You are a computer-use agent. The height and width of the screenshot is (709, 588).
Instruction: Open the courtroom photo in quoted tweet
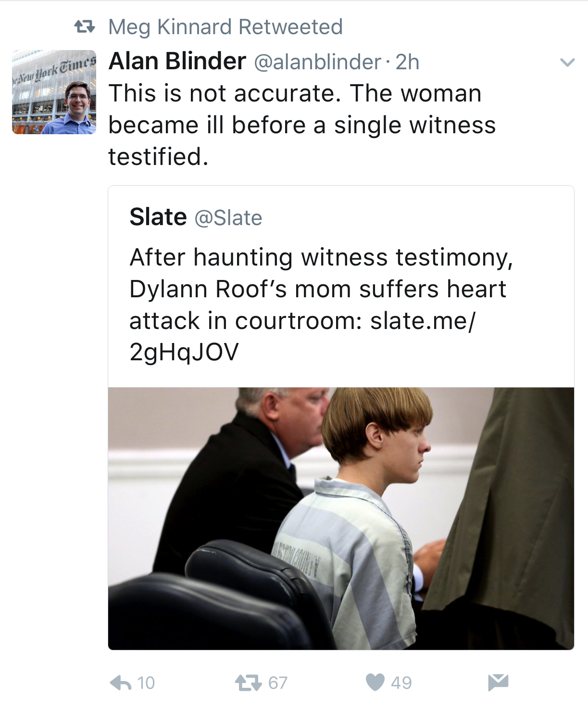coord(341,519)
